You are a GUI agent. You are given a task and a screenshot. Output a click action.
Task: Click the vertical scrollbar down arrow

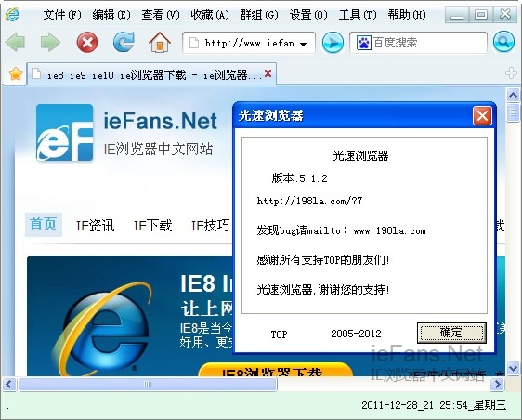click(513, 368)
